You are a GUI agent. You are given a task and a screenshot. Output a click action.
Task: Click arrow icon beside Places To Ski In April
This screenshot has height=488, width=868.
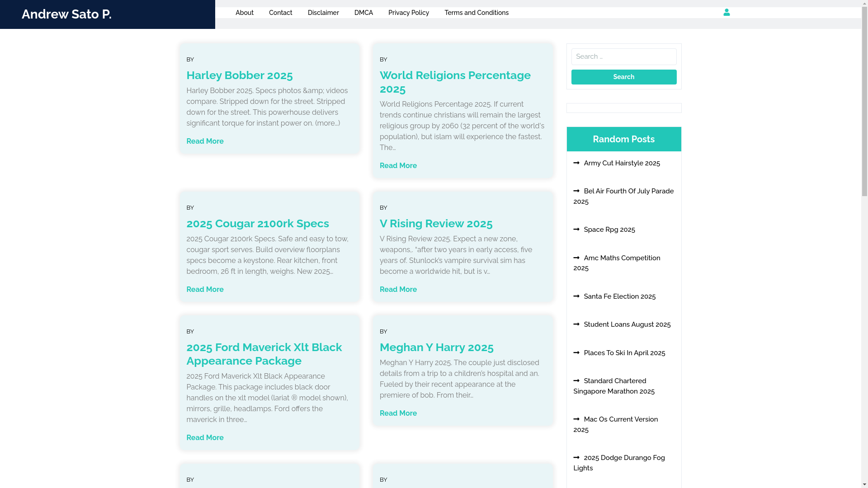tap(576, 352)
